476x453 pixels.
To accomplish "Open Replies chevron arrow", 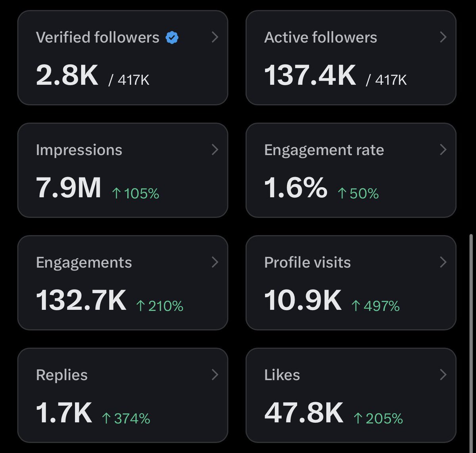I will click(x=215, y=374).
